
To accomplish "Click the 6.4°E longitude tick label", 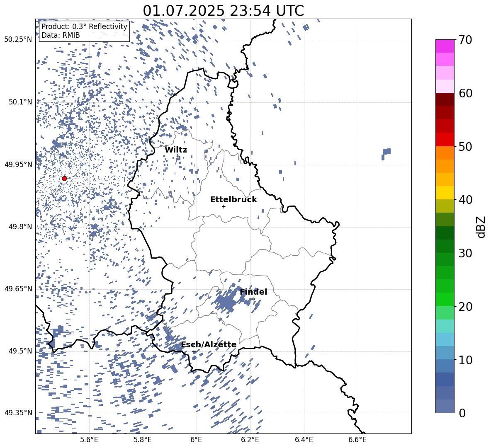I will point(304,440).
